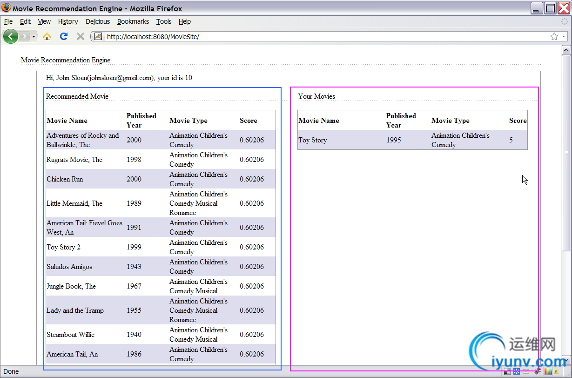Click movie type cell in Little Mermaid row
Viewport: 572px width, 378px height.
[x=199, y=203]
